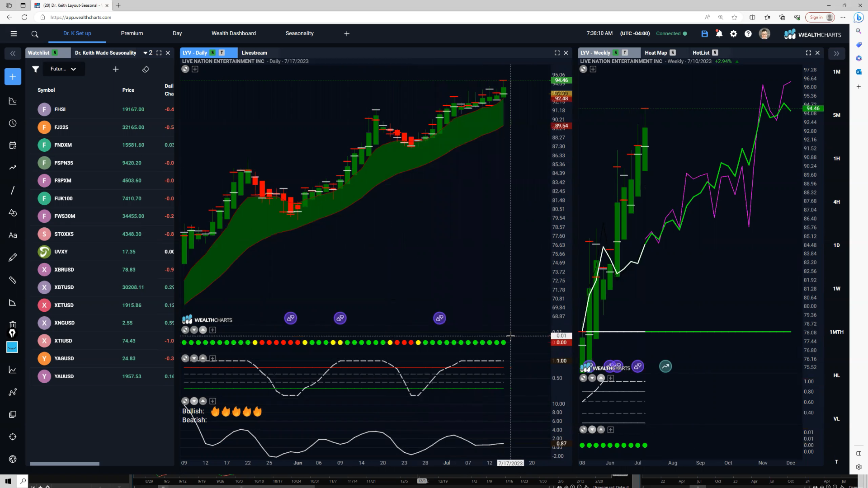Click the trash delete drawings icon
This screenshot has height=488, width=868.
click(x=13, y=324)
